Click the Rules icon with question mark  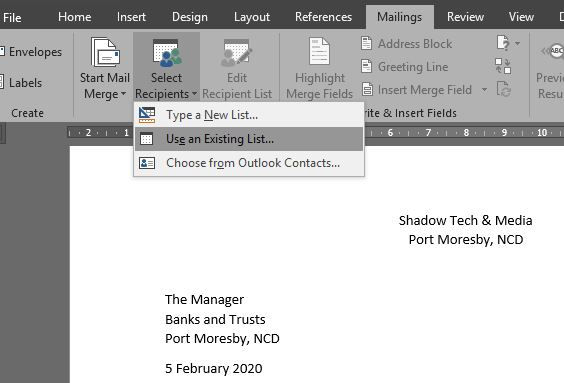[x=503, y=43]
